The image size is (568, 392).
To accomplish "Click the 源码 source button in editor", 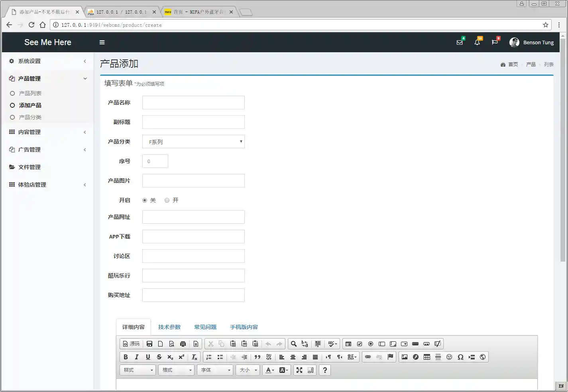I will [131, 344].
